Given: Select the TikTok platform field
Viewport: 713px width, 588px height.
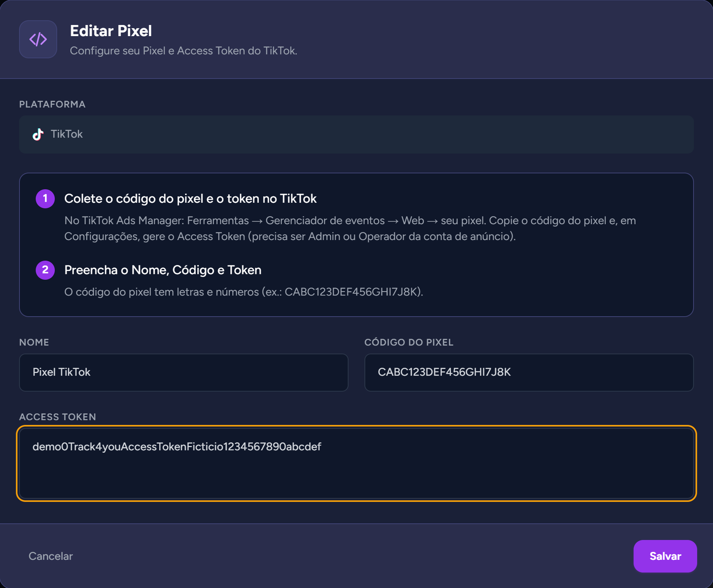Looking at the screenshot, I should click(356, 135).
